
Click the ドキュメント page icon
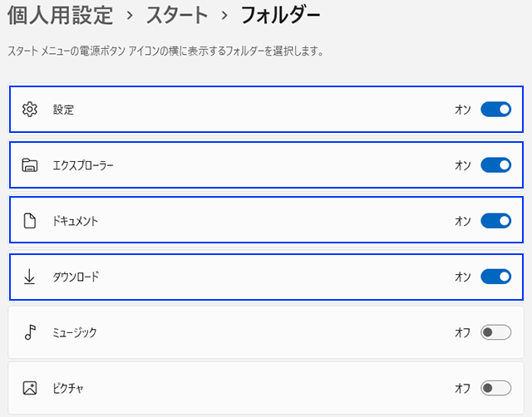coord(30,221)
